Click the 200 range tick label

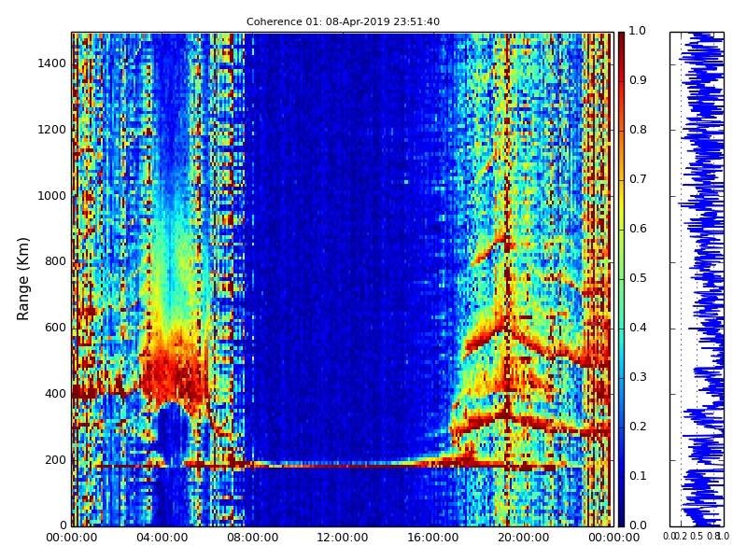[56, 460]
